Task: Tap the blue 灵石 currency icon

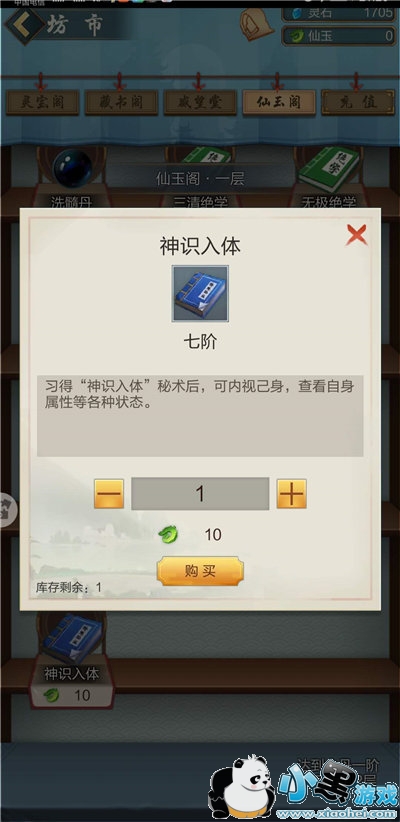Action: pyautogui.click(x=297, y=14)
